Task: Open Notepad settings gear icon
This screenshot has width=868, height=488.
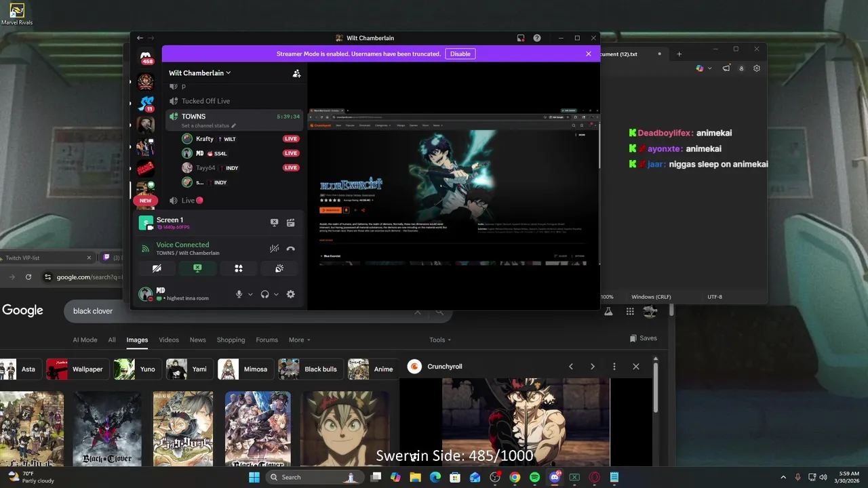Action: pos(757,68)
